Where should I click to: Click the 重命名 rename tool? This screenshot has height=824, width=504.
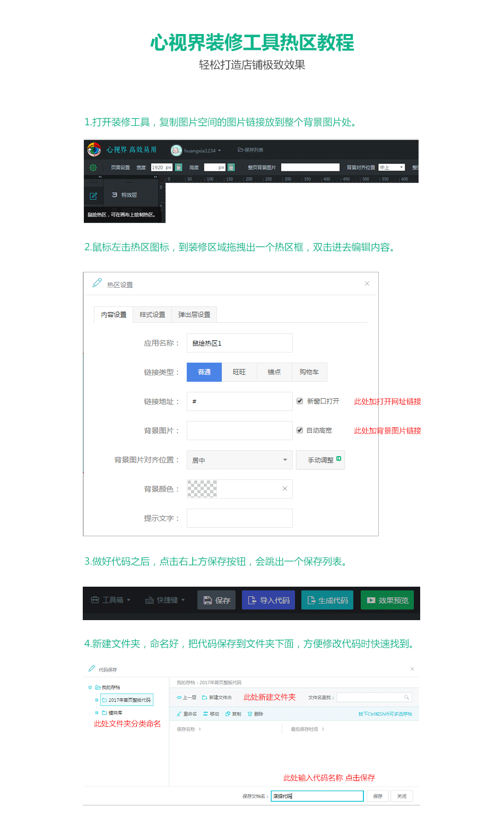pos(187,714)
